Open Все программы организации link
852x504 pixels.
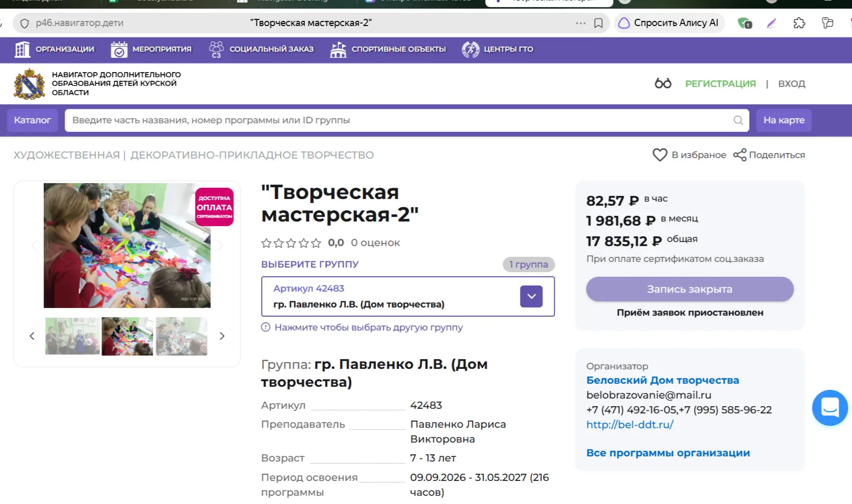click(x=668, y=453)
